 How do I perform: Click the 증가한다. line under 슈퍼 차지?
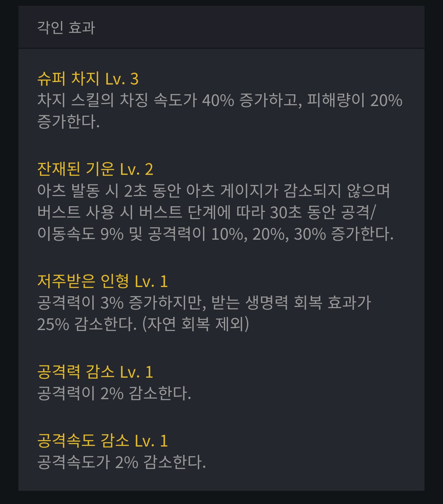(x=68, y=121)
